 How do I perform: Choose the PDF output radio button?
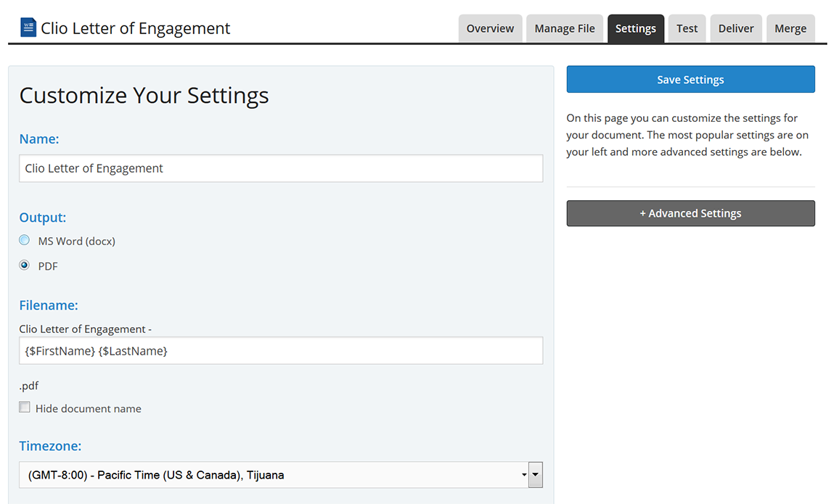25,265
